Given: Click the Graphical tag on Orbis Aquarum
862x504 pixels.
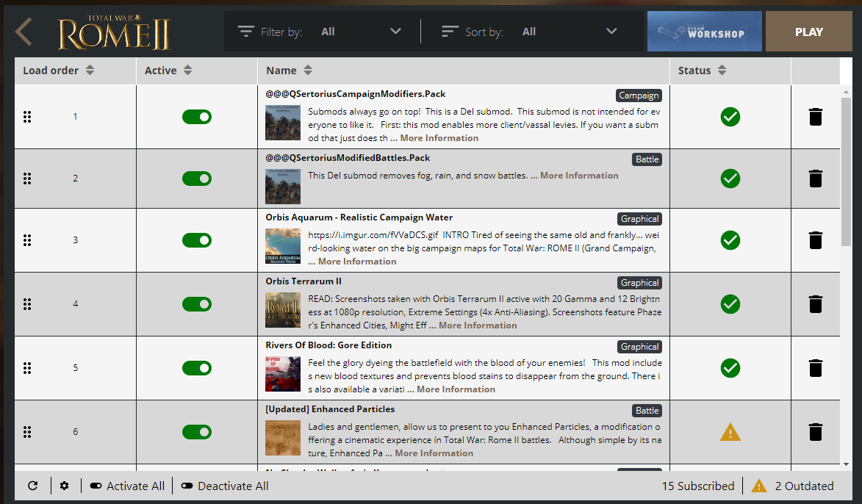Looking at the screenshot, I should [639, 219].
